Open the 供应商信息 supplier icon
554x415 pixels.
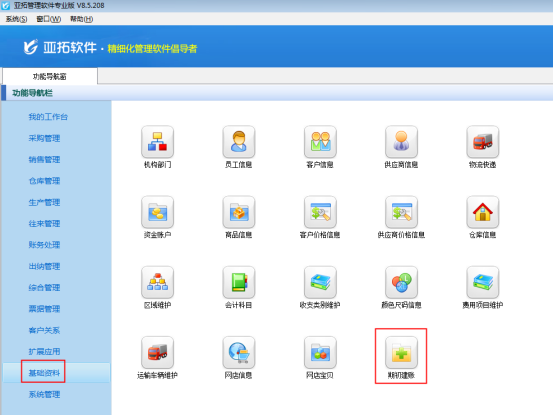tap(401, 142)
